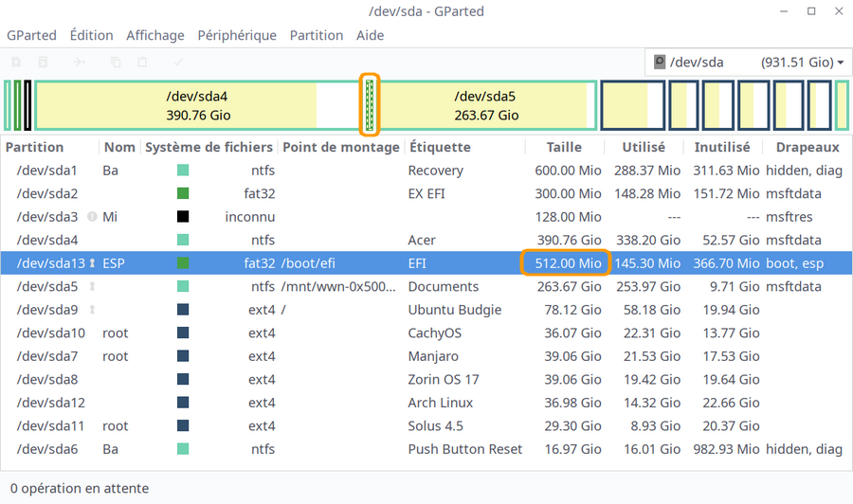Viewport: 853px width, 504px height.
Task: Click the Copy partition toolbar icon
Action: [x=116, y=63]
